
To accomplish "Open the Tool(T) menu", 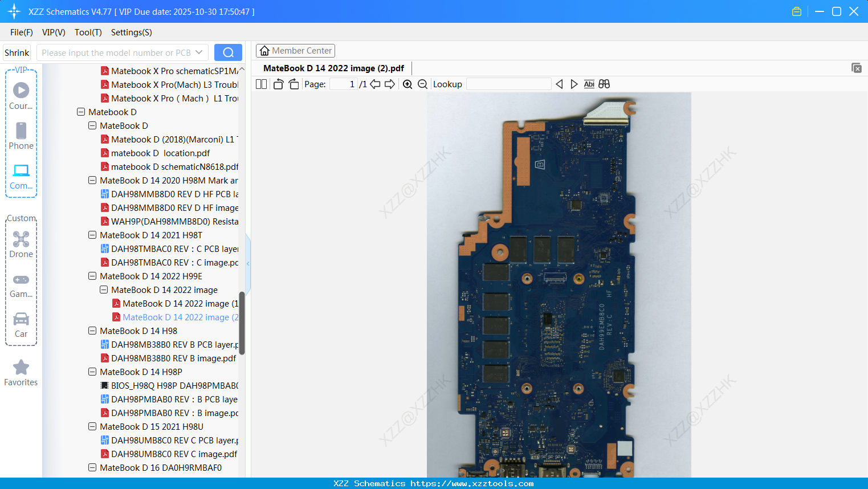I will click(x=88, y=32).
